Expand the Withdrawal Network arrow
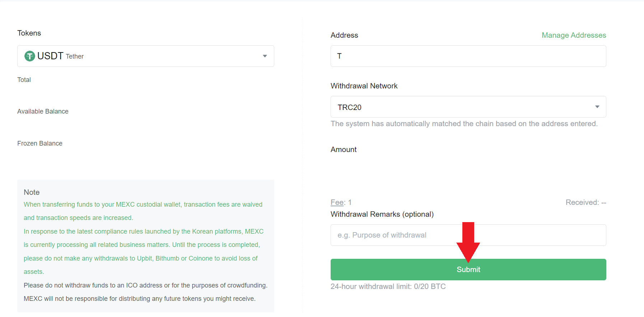Image resolution: width=644 pixels, height=317 pixels. [x=597, y=107]
